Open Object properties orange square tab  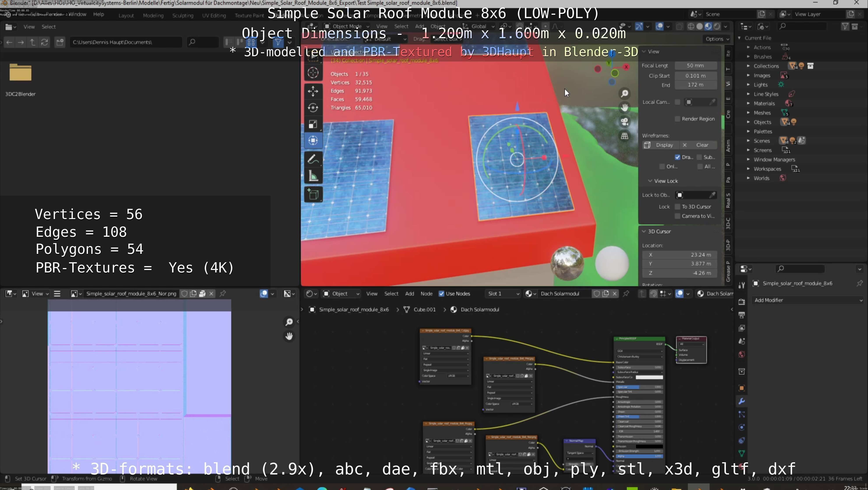pos(742,388)
